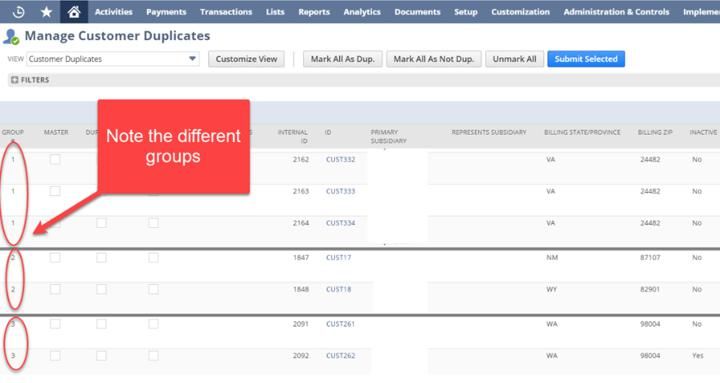Viewport: 720px width, 383px height.
Task: Open customer link CUST261
Action: [340, 324]
